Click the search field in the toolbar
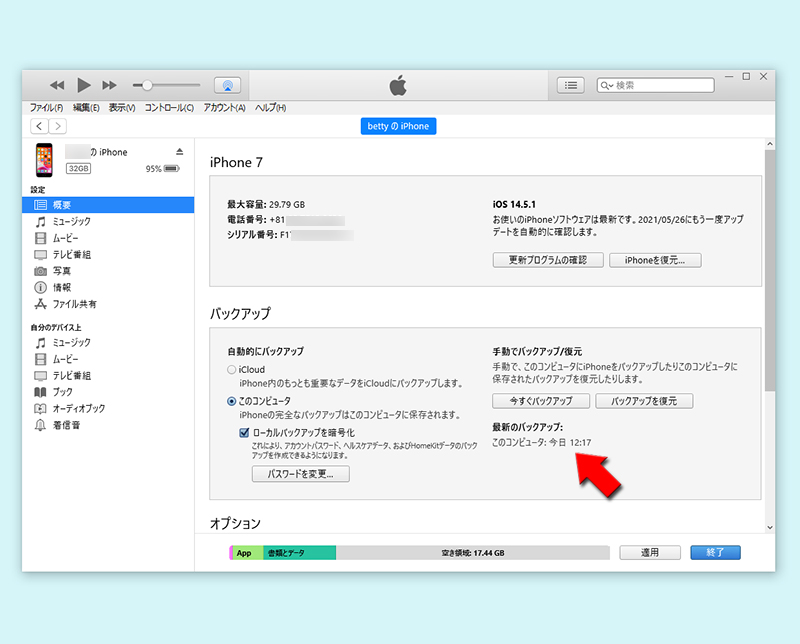This screenshot has height=644, width=800. tap(655, 85)
